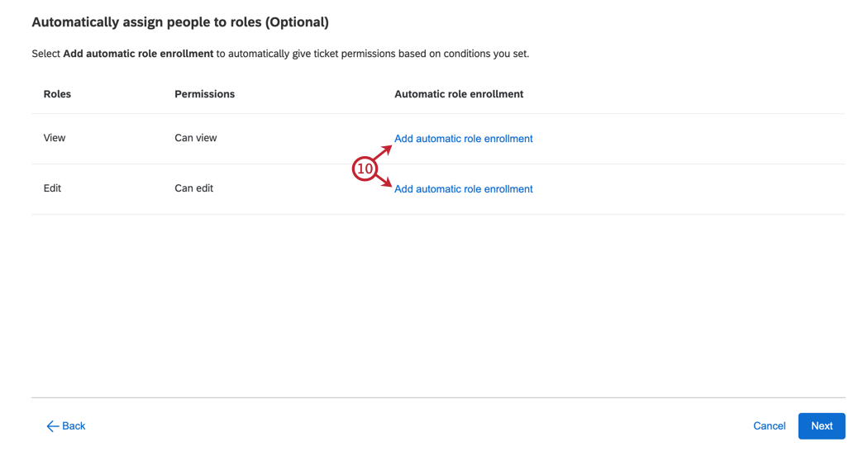The height and width of the screenshot is (461, 868).
Task: Select the View role cell
Action: [x=55, y=138]
